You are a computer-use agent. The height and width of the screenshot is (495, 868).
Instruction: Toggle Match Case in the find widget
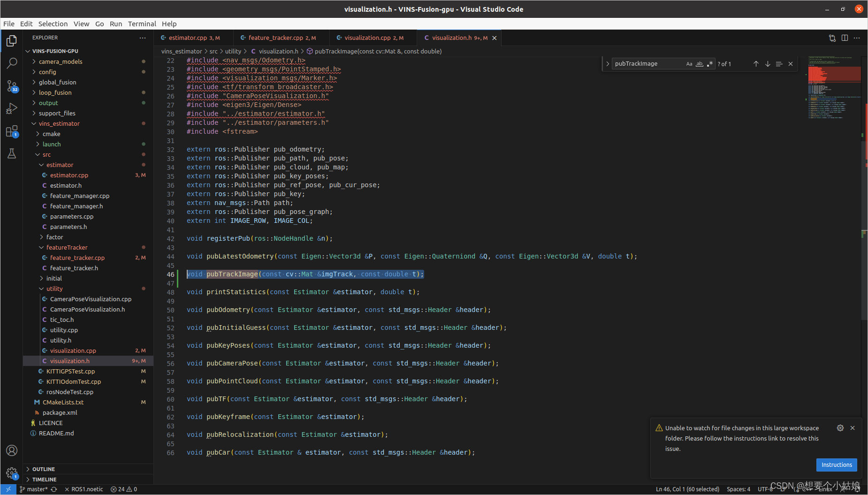click(x=689, y=63)
